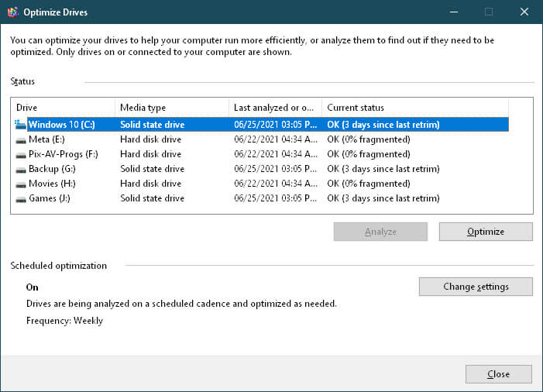
Task: Click the Last analyzed or o... column header
Action: (275, 108)
